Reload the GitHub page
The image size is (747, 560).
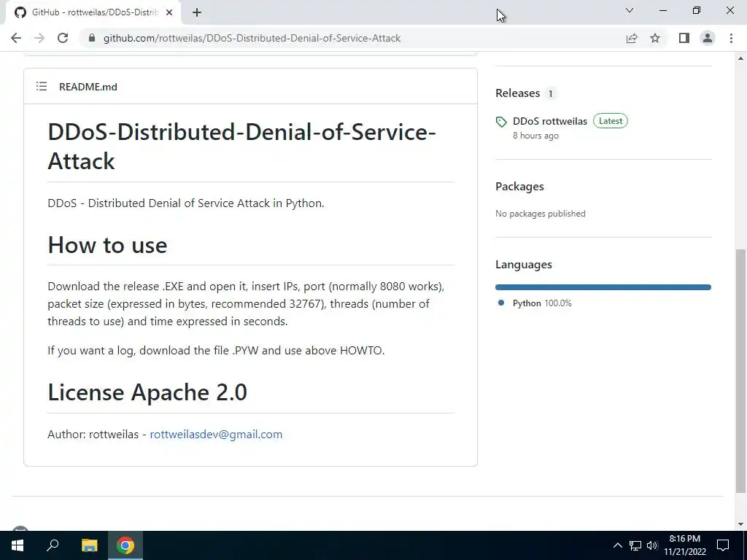pos(63,38)
